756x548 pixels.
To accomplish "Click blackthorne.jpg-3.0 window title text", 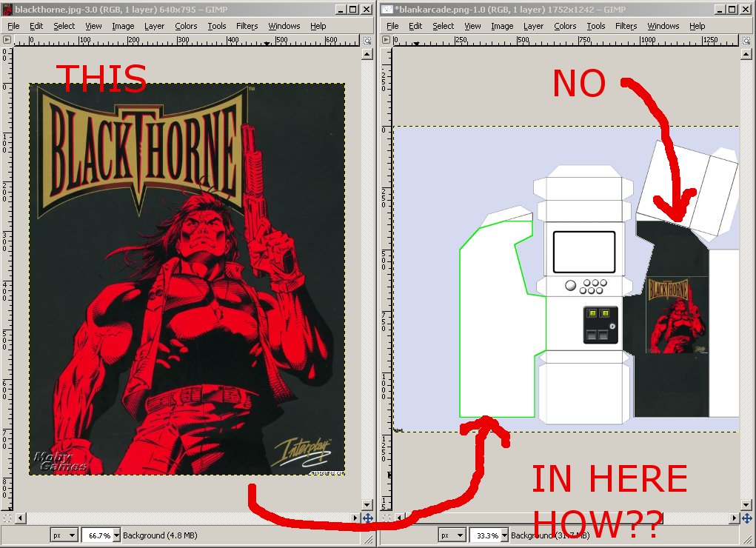I will tap(121, 9).
